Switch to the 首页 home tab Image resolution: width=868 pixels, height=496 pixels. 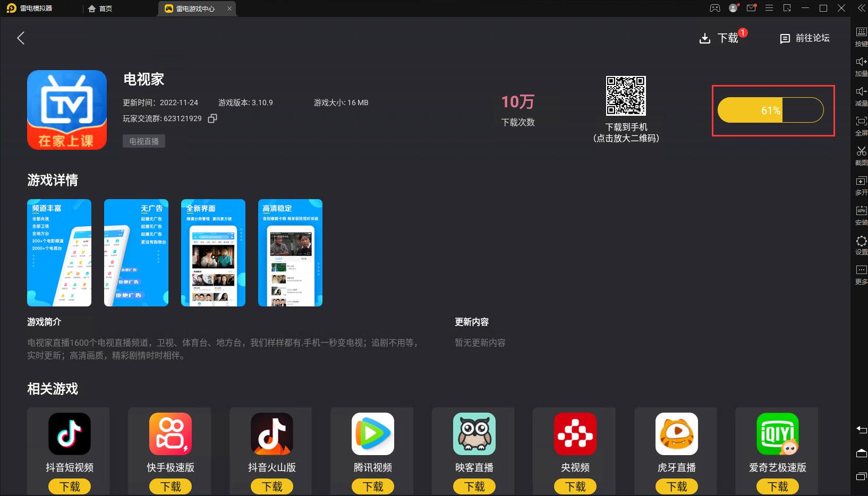click(100, 8)
